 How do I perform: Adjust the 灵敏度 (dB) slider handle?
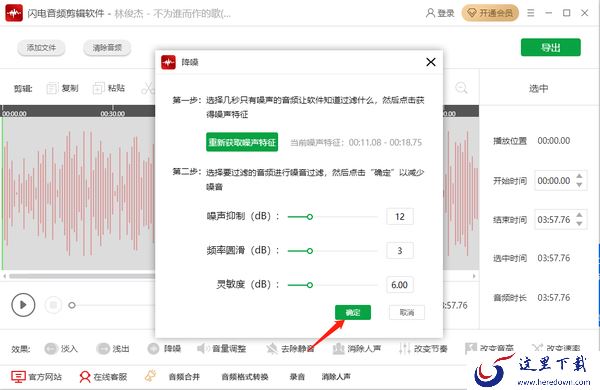[x=310, y=285]
